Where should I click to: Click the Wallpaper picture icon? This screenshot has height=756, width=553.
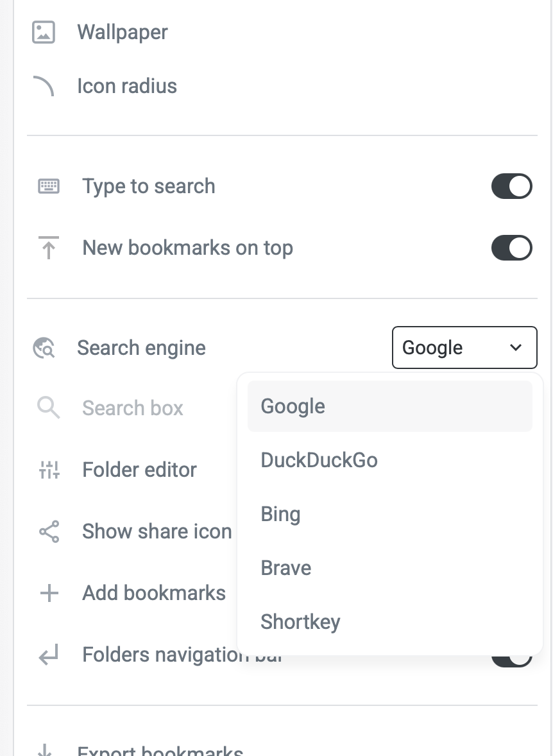click(44, 32)
